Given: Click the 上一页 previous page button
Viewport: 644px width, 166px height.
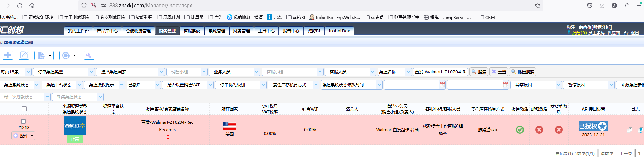Looking at the screenshot, I should pos(625,153).
